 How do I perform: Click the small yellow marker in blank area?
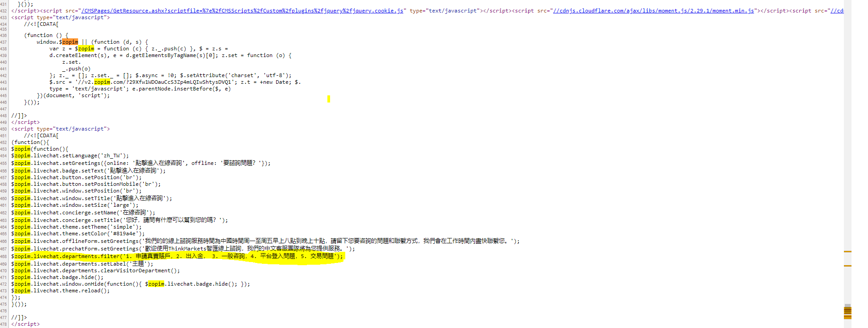coord(329,98)
